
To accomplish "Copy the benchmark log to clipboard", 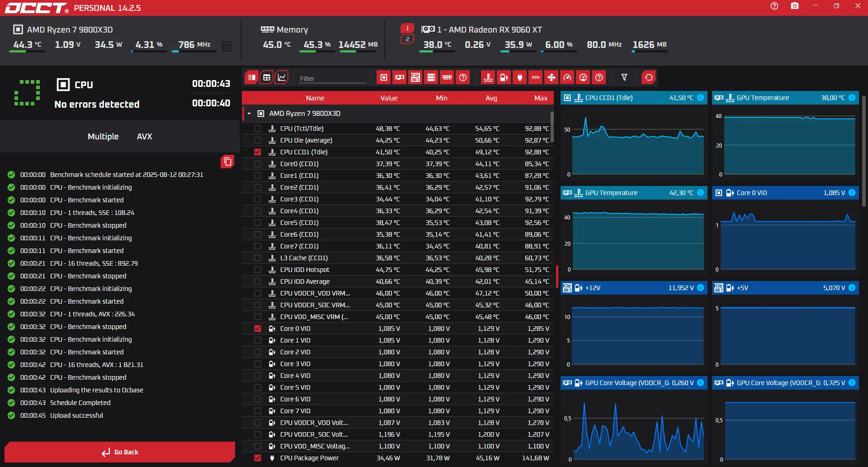I will [x=227, y=162].
